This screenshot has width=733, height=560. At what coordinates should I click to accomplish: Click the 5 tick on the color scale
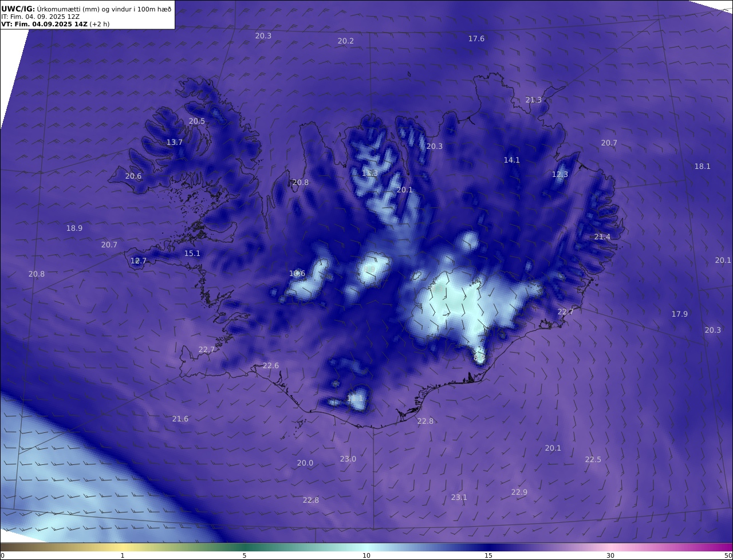(x=245, y=555)
